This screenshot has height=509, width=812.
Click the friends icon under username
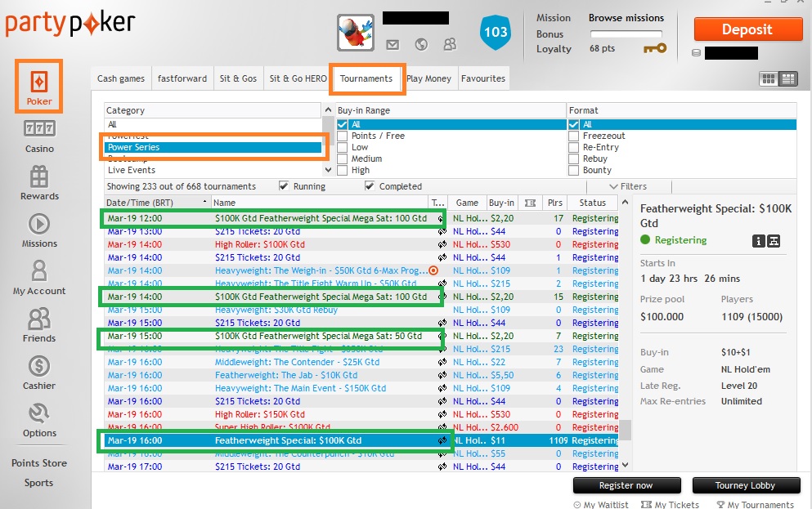point(450,44)
